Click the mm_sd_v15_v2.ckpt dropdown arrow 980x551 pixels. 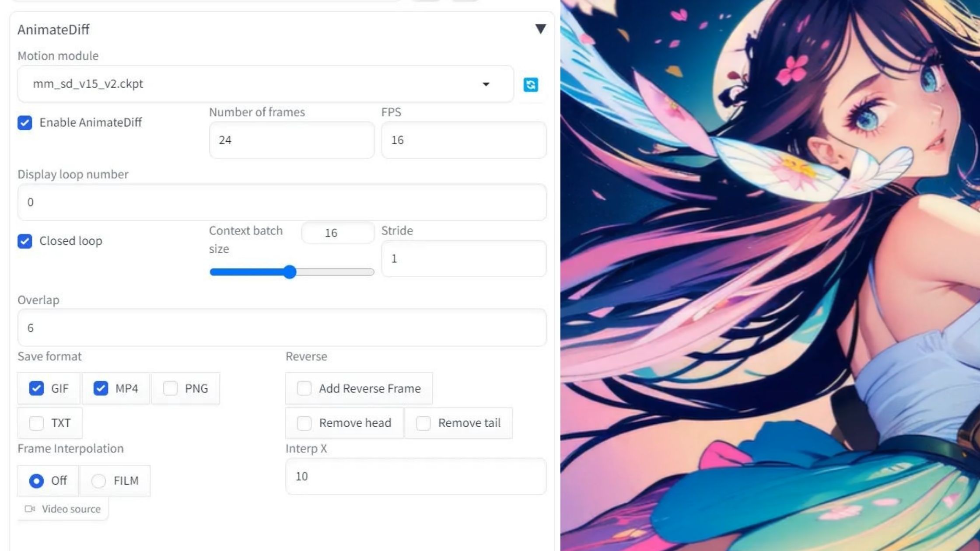[486, 84]
